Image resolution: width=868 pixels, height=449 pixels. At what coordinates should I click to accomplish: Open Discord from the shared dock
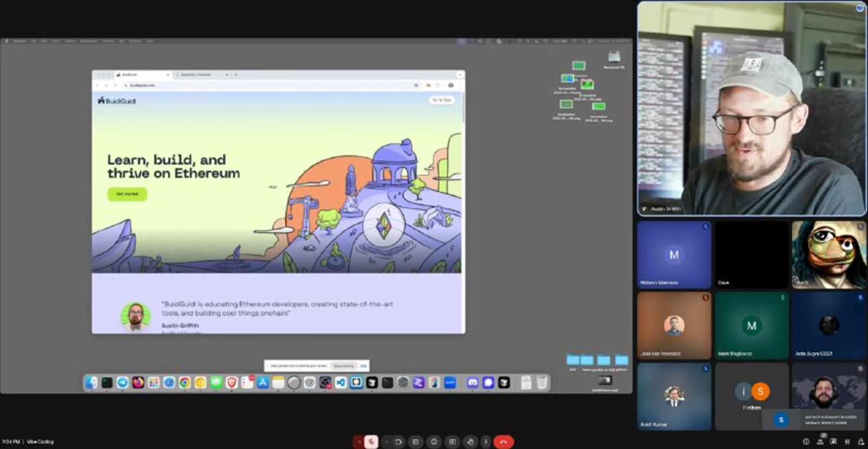473,383
